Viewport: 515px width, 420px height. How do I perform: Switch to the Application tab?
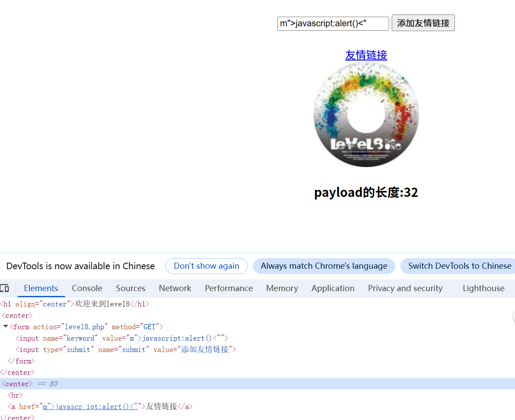tap(333, 288)
